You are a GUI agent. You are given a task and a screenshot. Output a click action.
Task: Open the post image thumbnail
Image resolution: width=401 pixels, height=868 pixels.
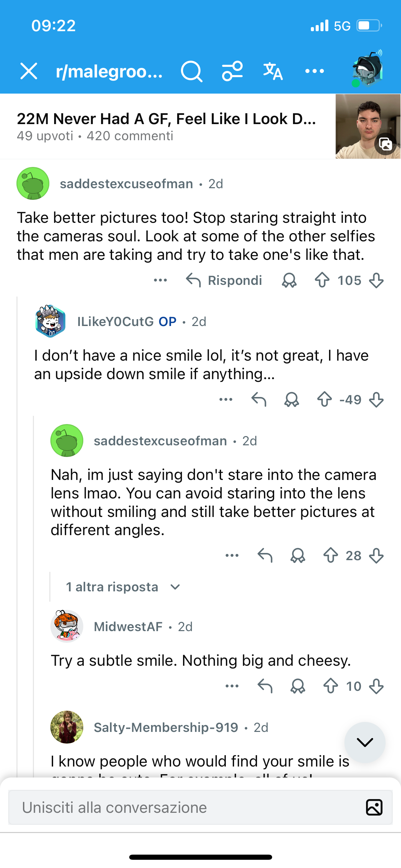click(x=368, y=126)
